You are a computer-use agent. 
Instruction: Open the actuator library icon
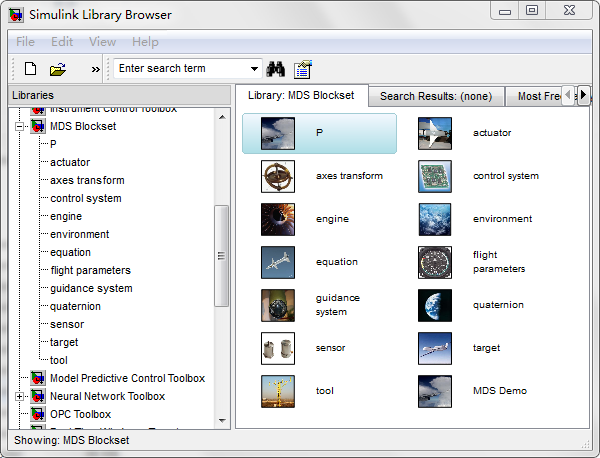tap(435, 133)
